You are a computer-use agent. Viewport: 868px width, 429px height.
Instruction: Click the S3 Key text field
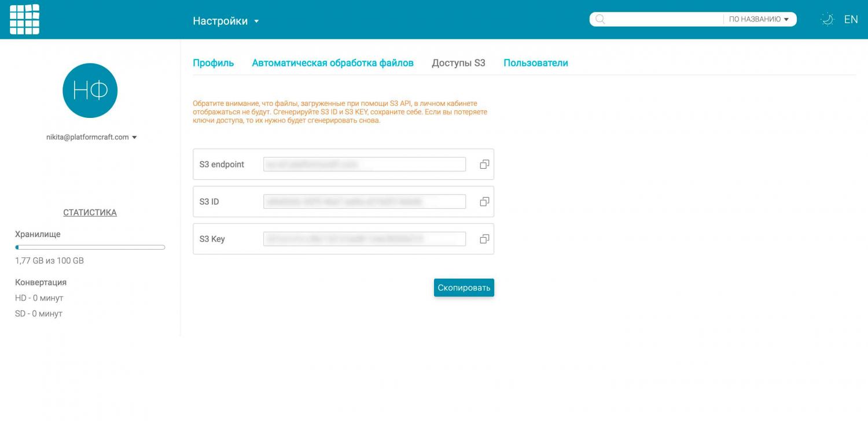[364, 239]
